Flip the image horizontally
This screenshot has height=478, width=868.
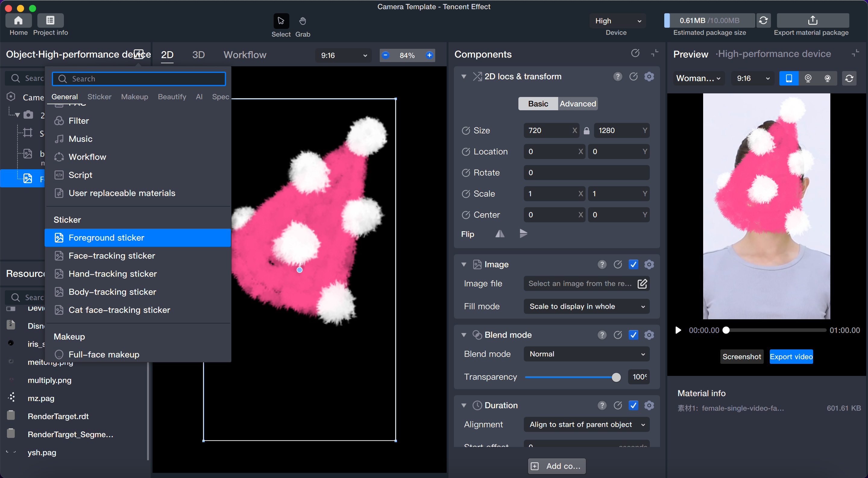pos(500,234)
